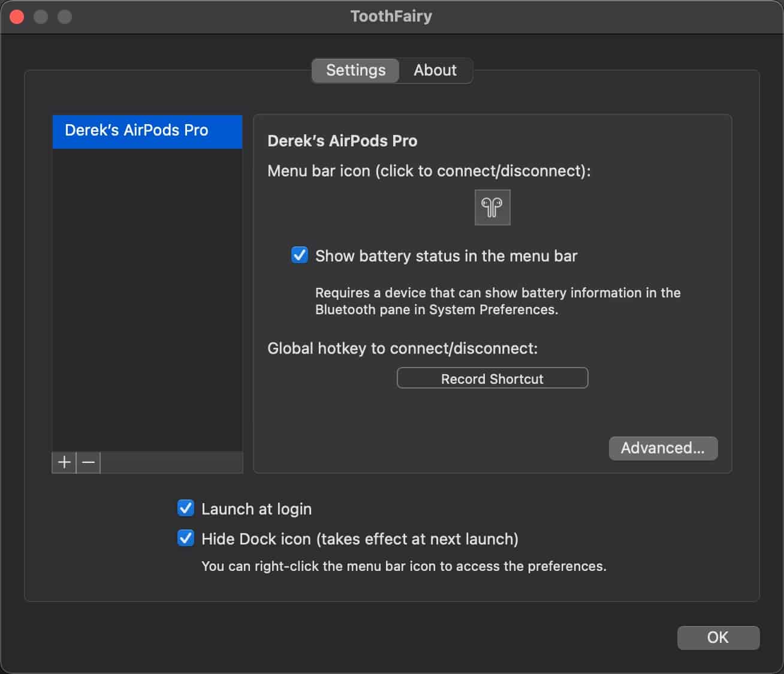
Task: Click the Record Shortcut button
Action: click(492, 378)
